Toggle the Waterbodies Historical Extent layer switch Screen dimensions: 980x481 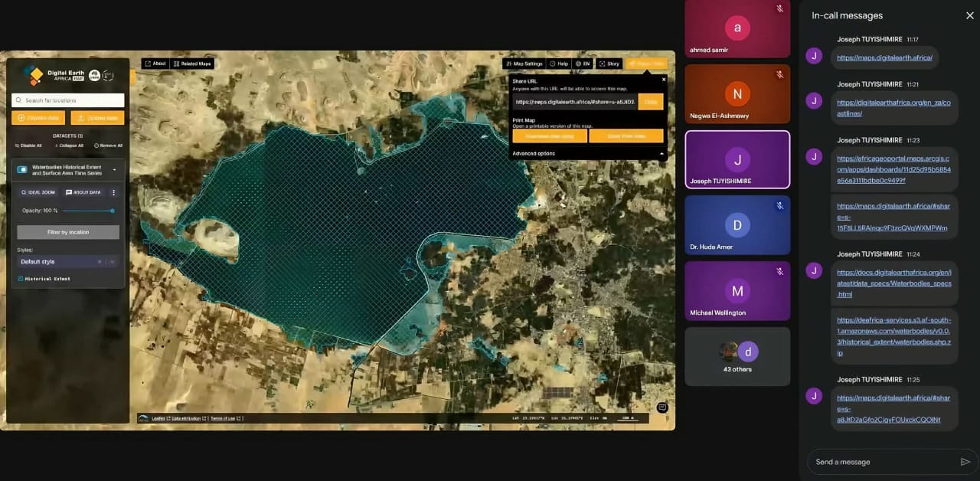pyautogui.click(x=22, y=169)
